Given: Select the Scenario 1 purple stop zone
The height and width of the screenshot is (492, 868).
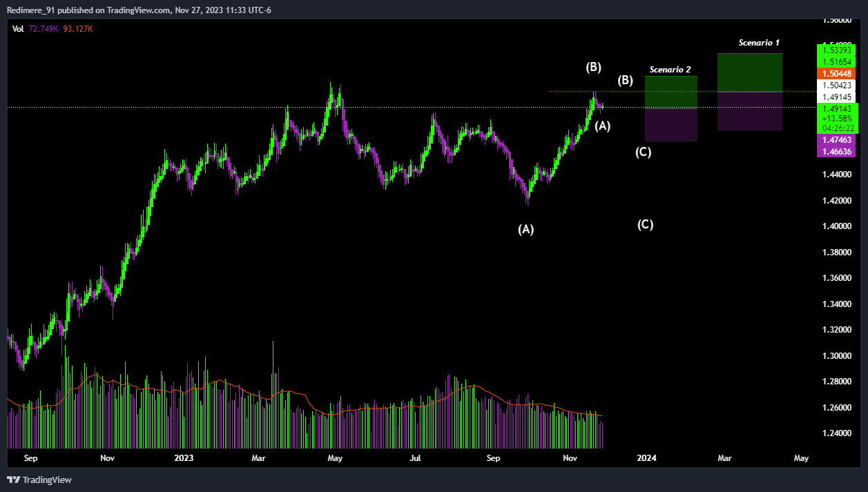Looking at the screenshot, I should click(x=749, y=111).
